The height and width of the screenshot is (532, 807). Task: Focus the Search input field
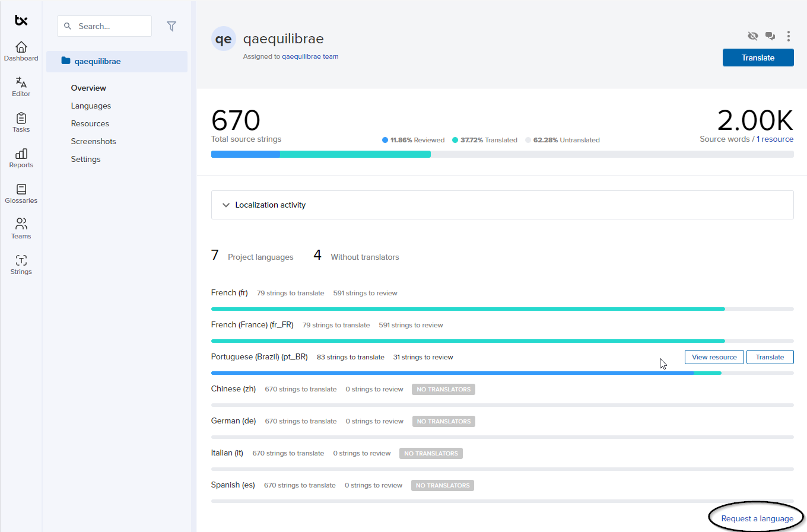point(111,26)
